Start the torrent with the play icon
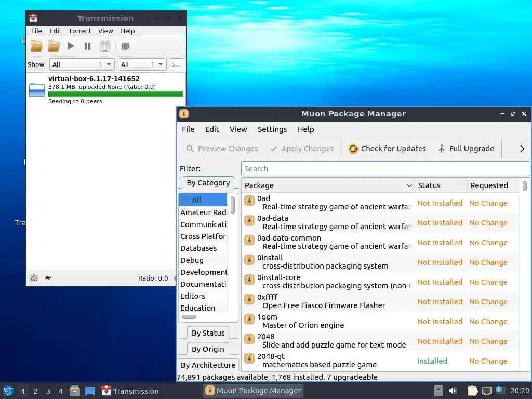Screen dimensions: 532x399 tap(71, 46)
